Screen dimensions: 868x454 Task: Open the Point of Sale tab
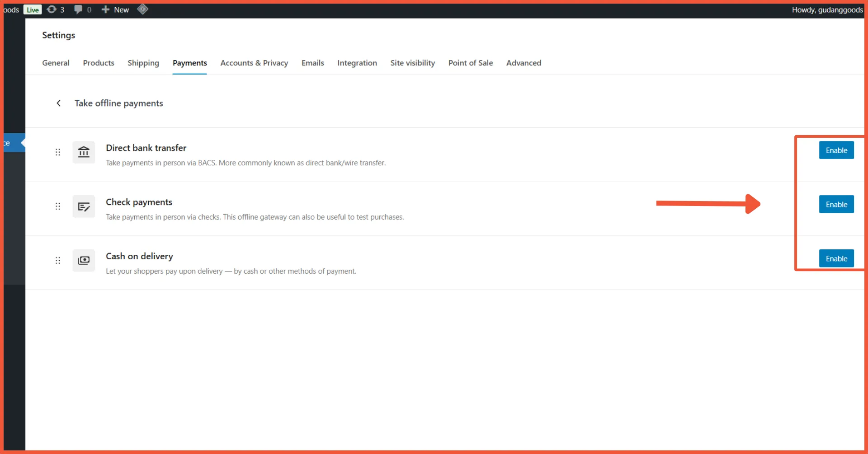(470, 63)
